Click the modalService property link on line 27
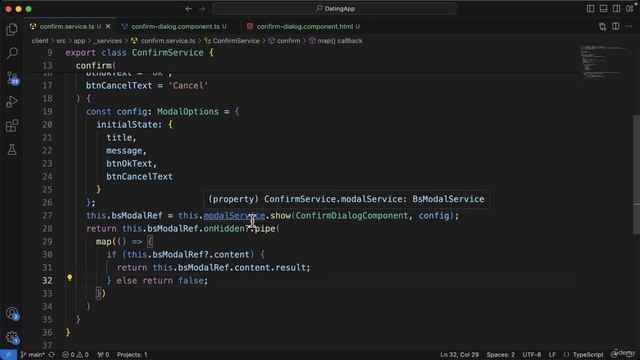 (234, 216)
